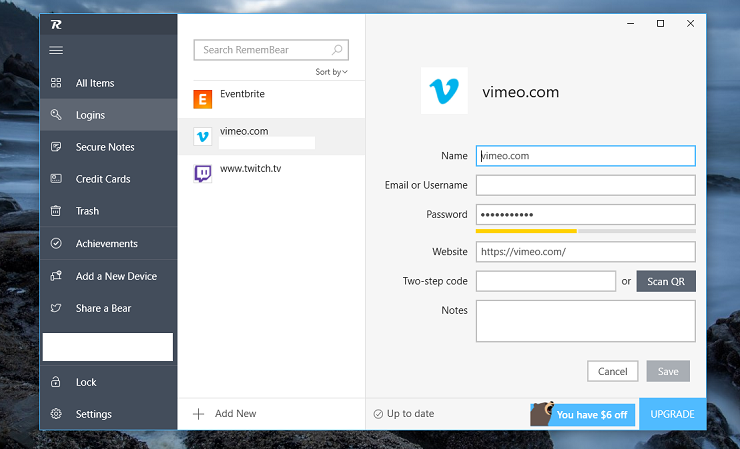The width and height of the screenshot is (740, 449).
Task: Click the All Items grid icon
Action: coord(56,83)
